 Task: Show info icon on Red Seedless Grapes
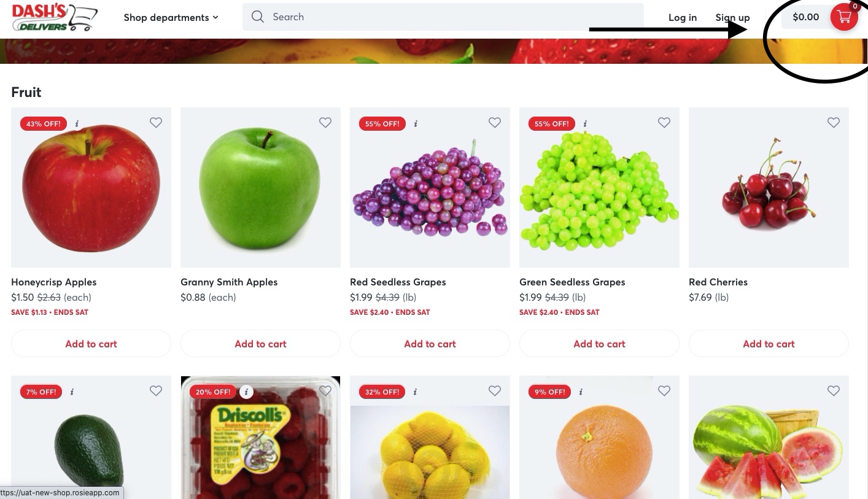point(416,123)
